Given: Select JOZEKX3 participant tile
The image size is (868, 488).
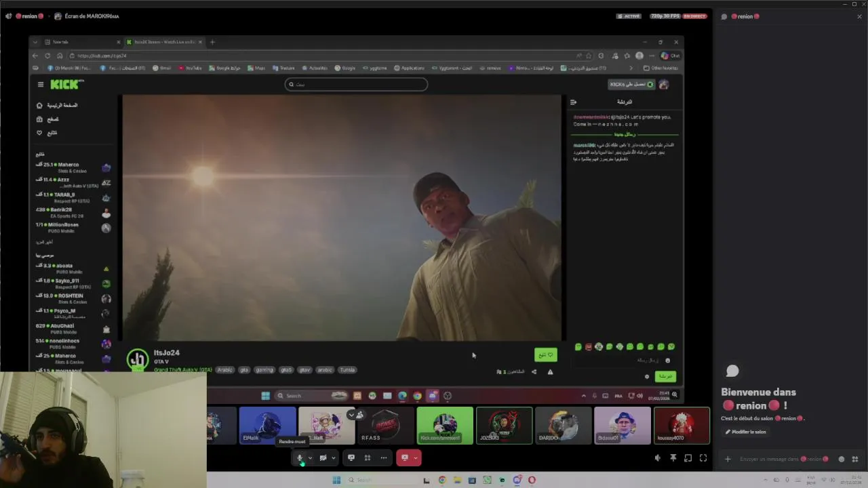Looking at the screenshot, I should [x=504, y=425].
